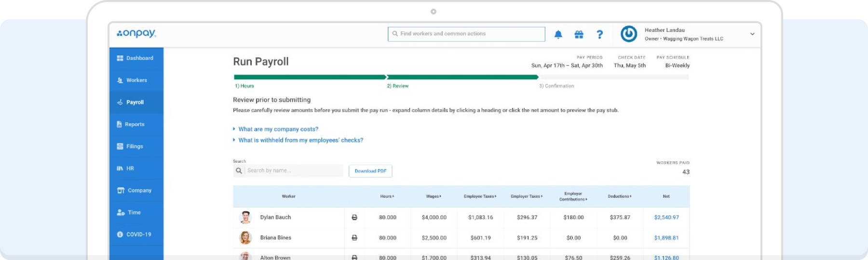Viewport: 868px width, 260px height.
Task: Open Workers in the sidebar
Action: [136, 80]
